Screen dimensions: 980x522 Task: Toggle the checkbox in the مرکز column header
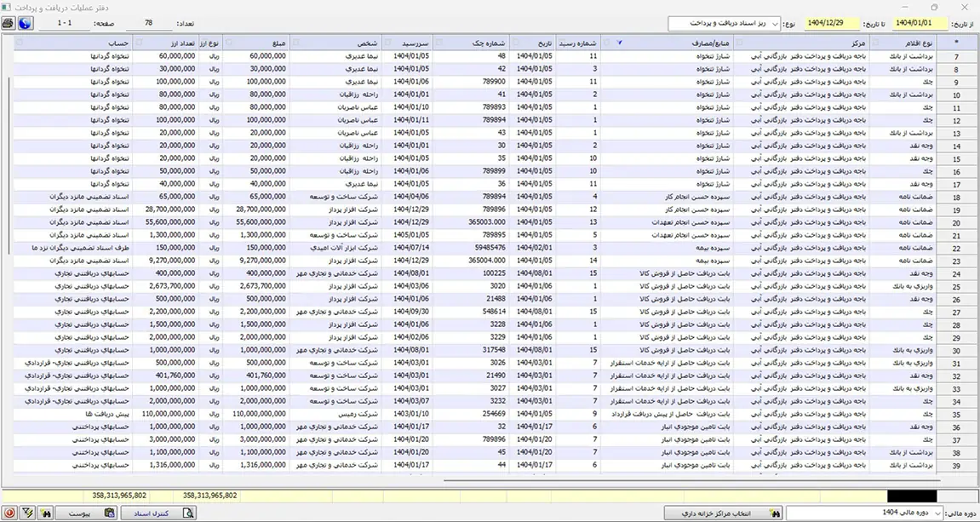tap(739, 42)
